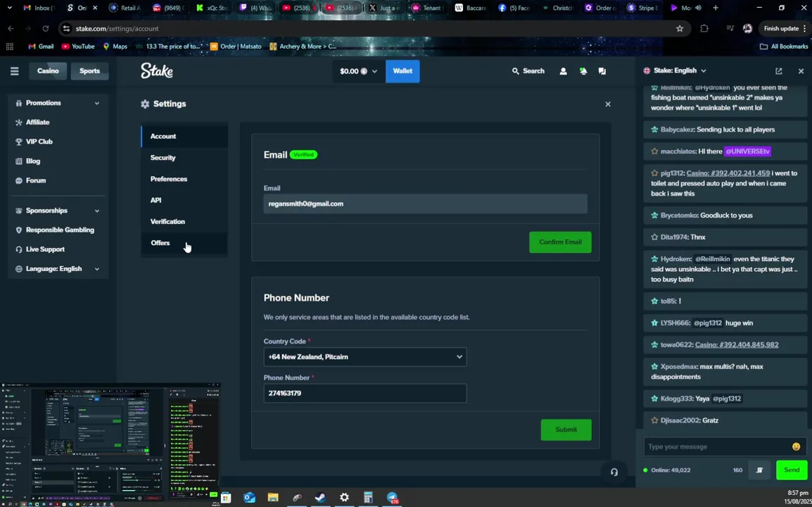Switch to the Casino section
The width and height of the screenshot is (812, 507).
(48, 71)
